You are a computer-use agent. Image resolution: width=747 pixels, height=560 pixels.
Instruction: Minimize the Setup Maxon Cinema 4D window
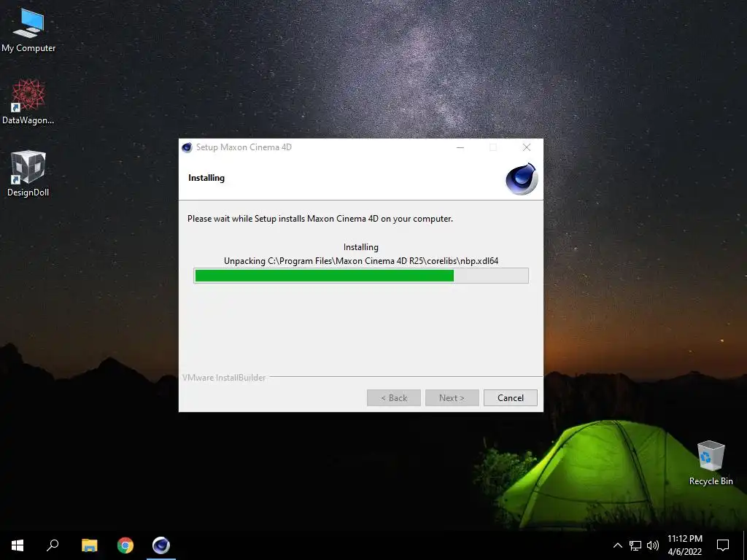460,147
